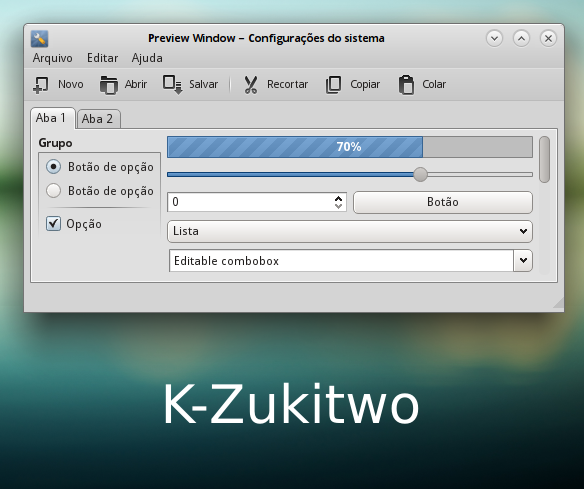Click the spinbox down arrow
The height and width of the screenshot is (489, 584).
click(338, 206)
